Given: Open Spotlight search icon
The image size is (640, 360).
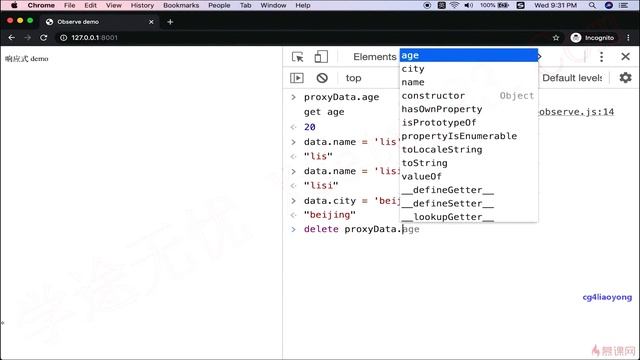Looking at the screenshot, I should pyautogui.click(x=592, y=5).
